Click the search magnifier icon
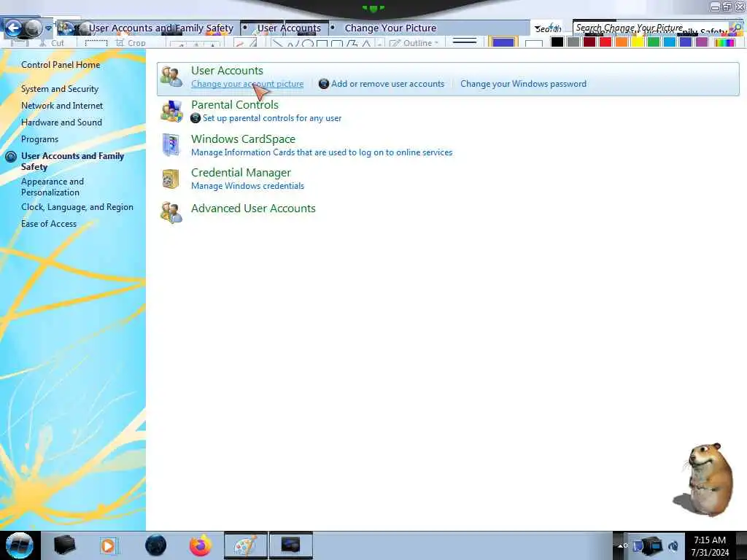The height and width of the screenshot is (560, 747). pyautogui.click(x=737, y=28)
